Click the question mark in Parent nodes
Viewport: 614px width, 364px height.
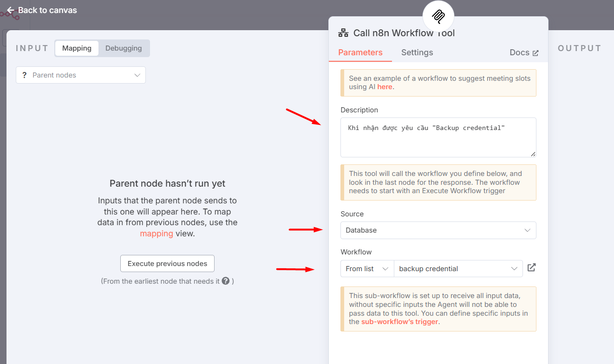coord(24,75)
